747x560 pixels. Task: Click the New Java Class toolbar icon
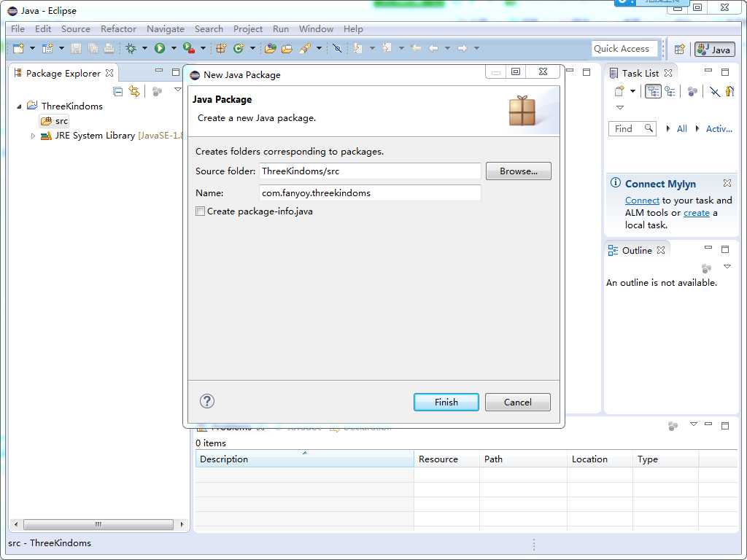(x=239, y=48)
